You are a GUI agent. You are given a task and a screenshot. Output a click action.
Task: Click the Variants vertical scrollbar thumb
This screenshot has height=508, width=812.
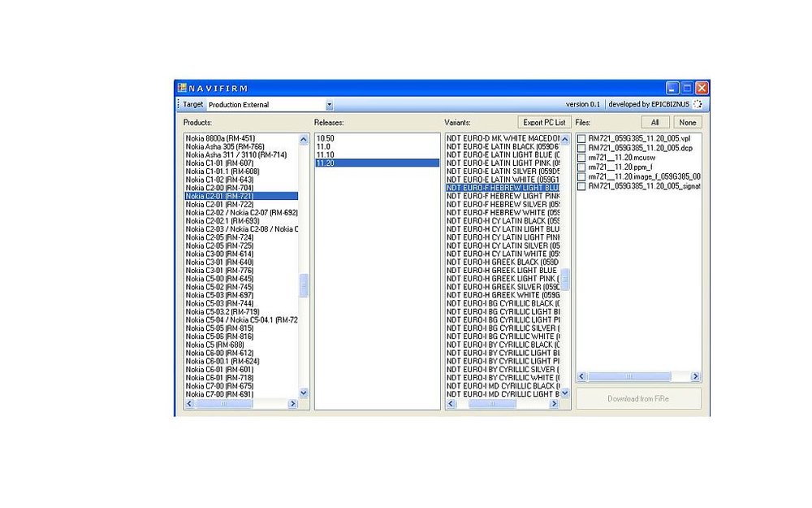(x=565, y=279)
